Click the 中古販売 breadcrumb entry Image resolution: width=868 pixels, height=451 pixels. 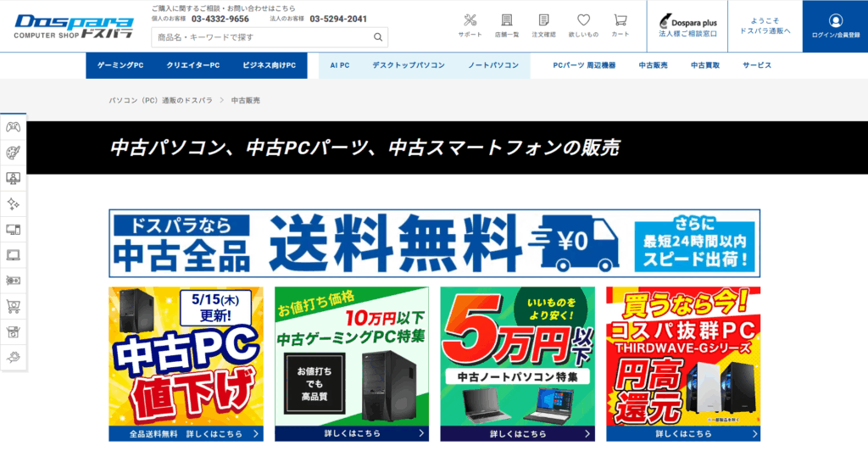[245, 100]
